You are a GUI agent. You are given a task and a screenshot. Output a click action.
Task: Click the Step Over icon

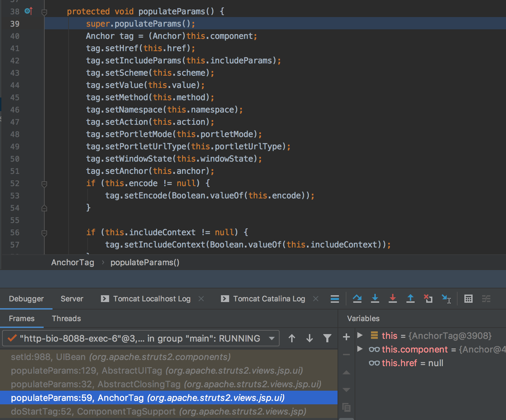coord(357,299)
